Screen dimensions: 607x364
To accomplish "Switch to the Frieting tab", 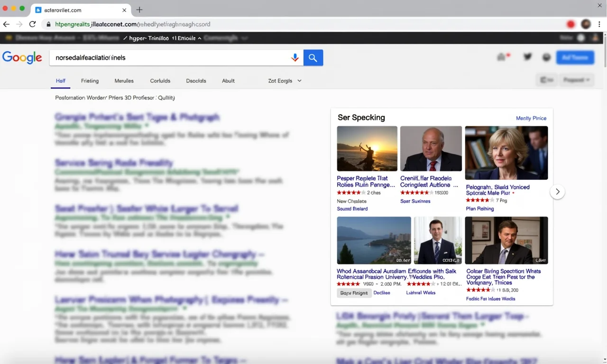I will [x=90, y=81].
